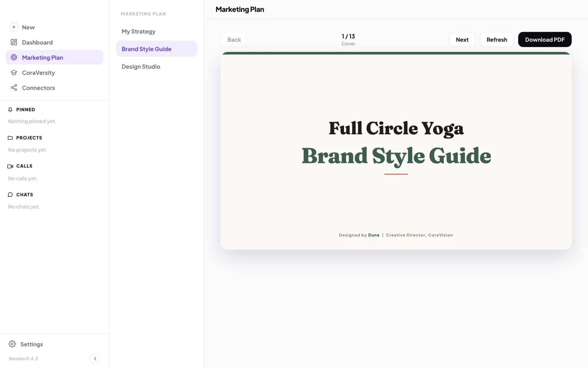This screenshot has width=588, height=368.
Task: Click the Settings label
Action: [32, 344]
